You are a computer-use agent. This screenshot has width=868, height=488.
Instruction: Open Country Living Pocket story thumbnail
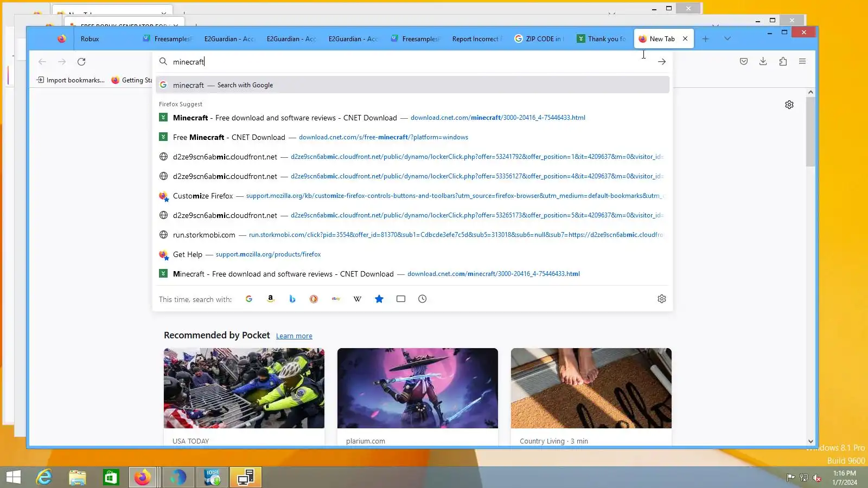coord(591,388)
